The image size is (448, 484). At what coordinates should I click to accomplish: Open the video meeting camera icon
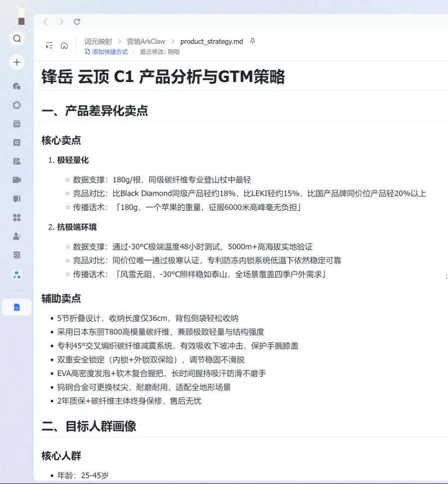[x=17, y=180]
